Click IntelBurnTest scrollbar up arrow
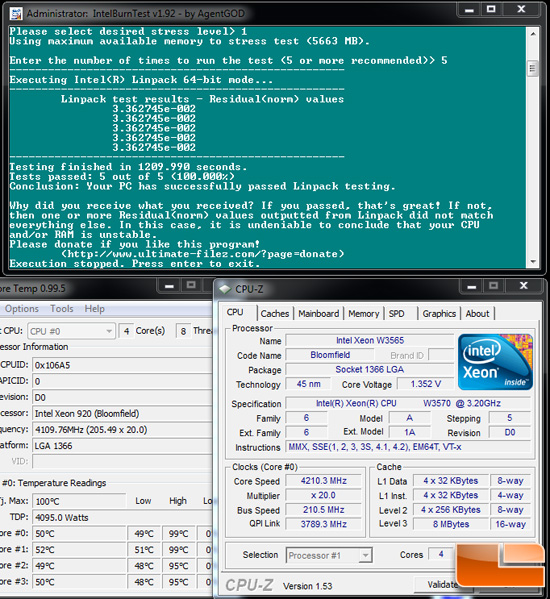The width and height of the screenshot is (550, 599). pos(533,34)
